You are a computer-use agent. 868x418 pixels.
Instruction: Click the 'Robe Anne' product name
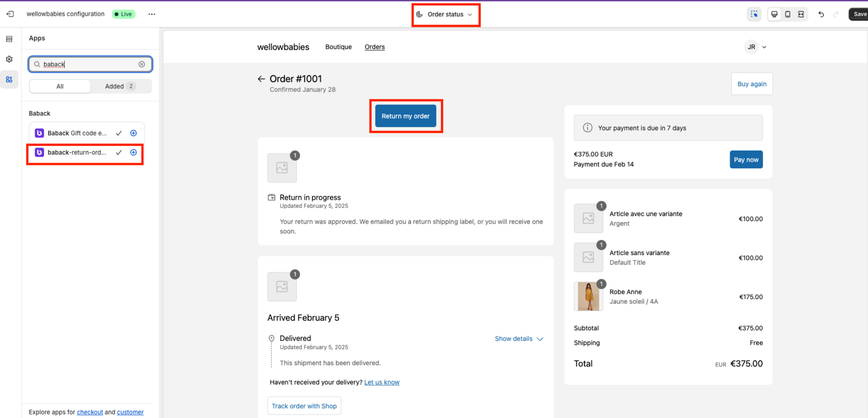click(x=626, y=292)
